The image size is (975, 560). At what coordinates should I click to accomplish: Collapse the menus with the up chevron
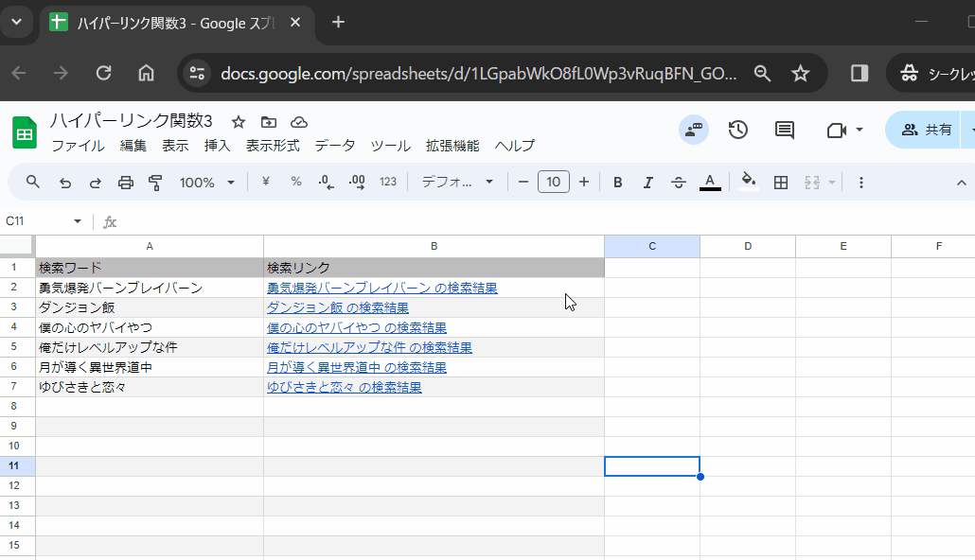tap(962, 183)
